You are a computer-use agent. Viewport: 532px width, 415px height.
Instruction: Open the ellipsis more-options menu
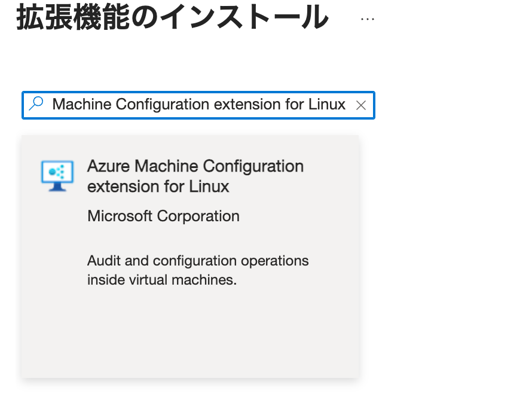click(x=368, y=19)
